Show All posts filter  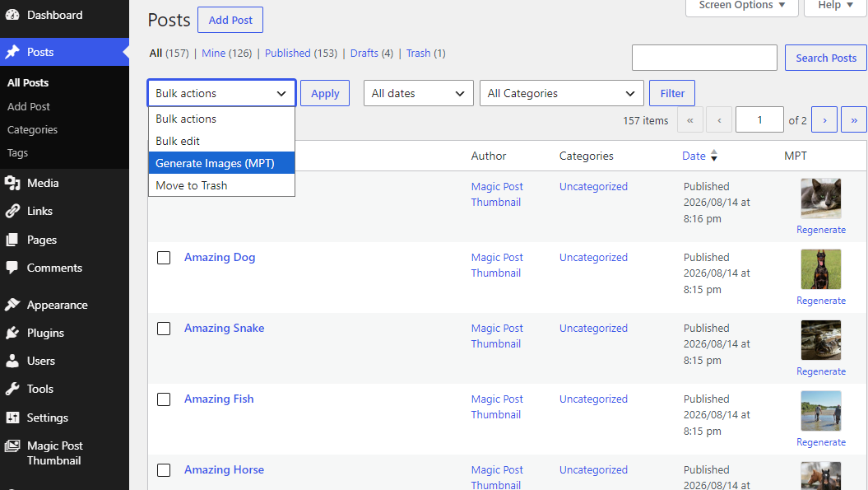click(155, 54)
